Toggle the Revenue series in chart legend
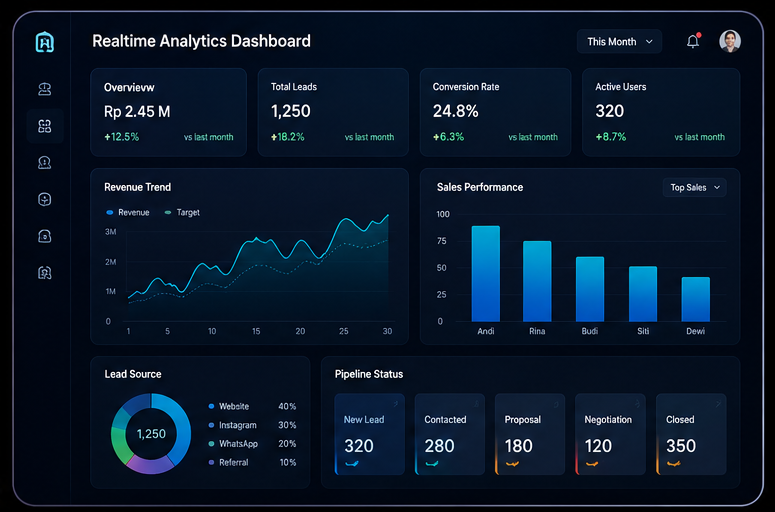775x512 pixels. pos(128,213)
